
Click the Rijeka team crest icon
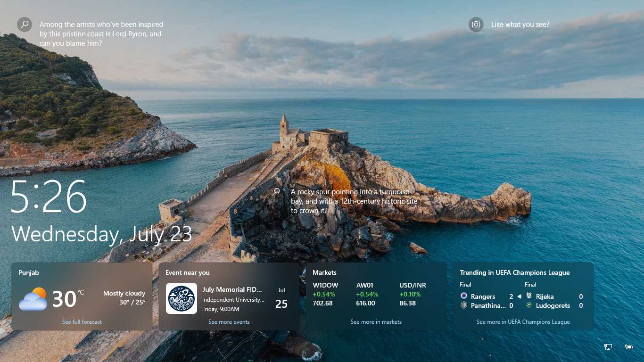point(529,296)
